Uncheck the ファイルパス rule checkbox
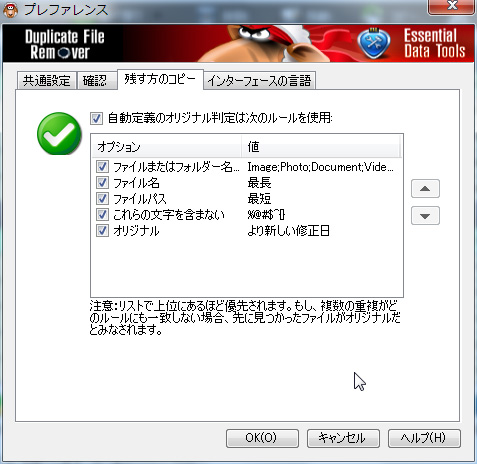Image resolution: width=477 pixels, height=464 pixels. coord(102,198)
